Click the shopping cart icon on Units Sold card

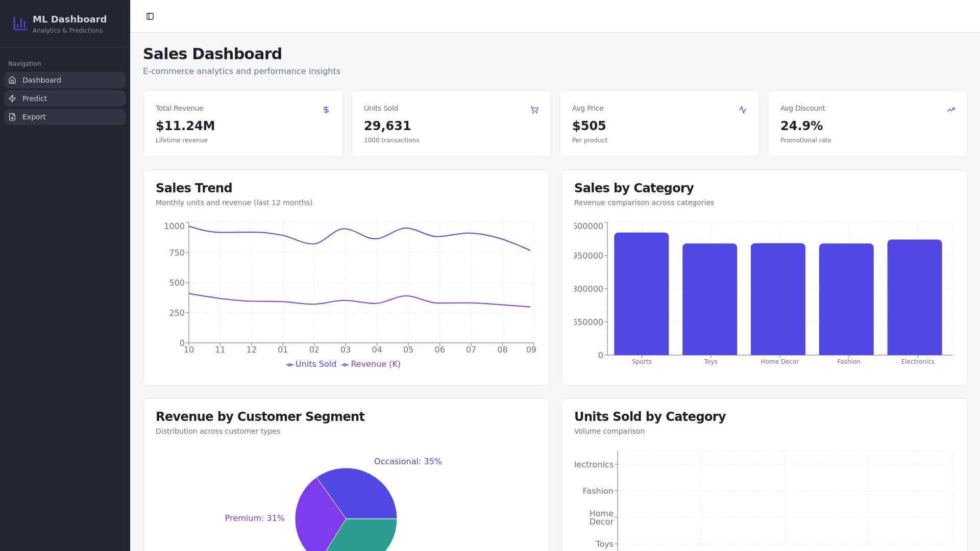tap(534, 110)
